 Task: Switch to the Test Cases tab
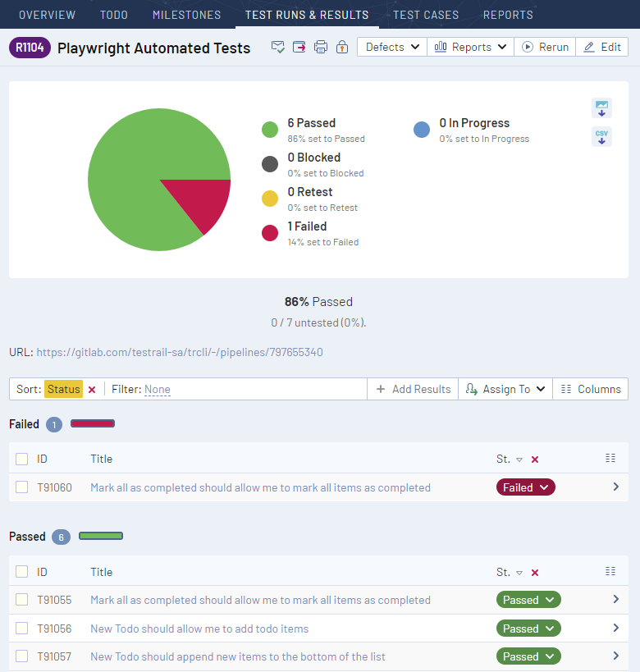point(425,15)
